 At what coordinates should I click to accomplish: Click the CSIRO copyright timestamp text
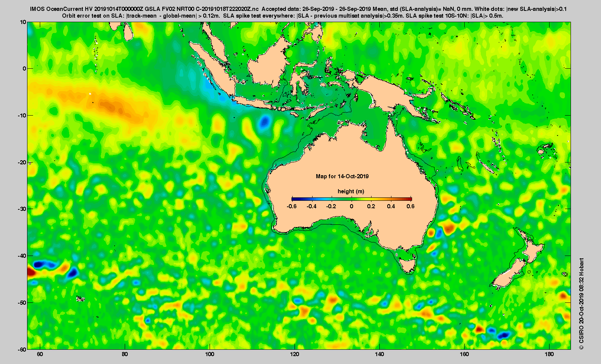tap(581, 303)
